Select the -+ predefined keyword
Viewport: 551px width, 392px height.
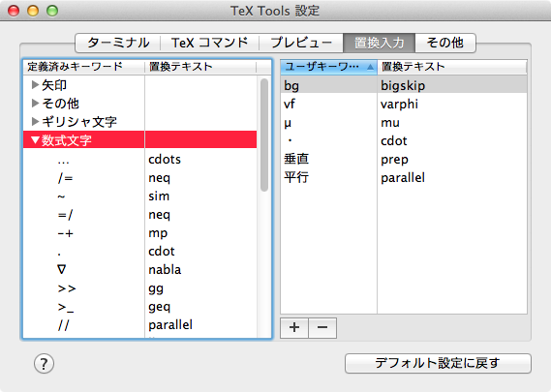(x=65, y=233)
